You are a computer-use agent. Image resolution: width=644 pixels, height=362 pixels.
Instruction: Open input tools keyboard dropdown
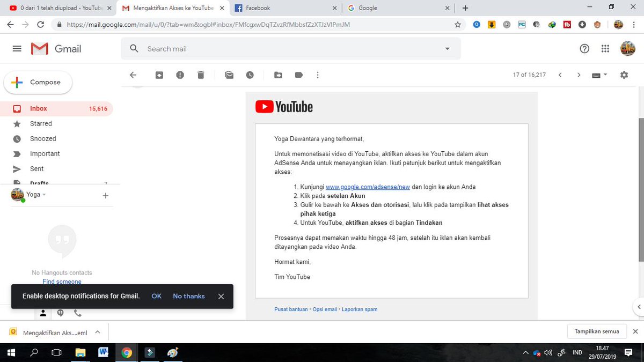[599, 75]
